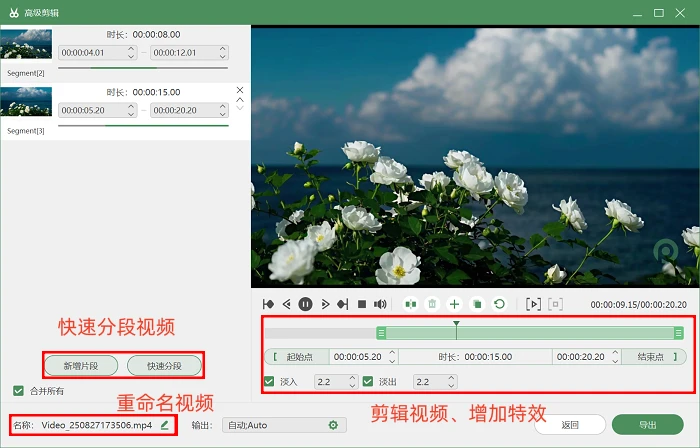Increase the fade-in duration value
The height and width of the screenshot is (448, 700).
[352, 378]
